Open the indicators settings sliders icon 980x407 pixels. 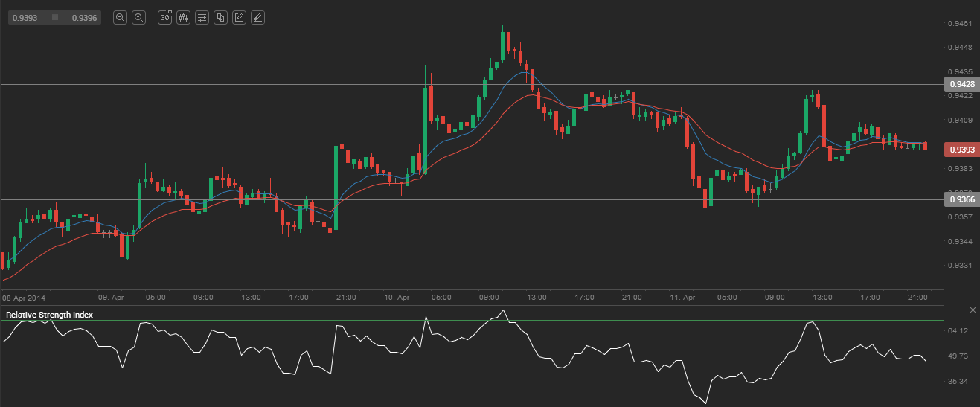202,17
